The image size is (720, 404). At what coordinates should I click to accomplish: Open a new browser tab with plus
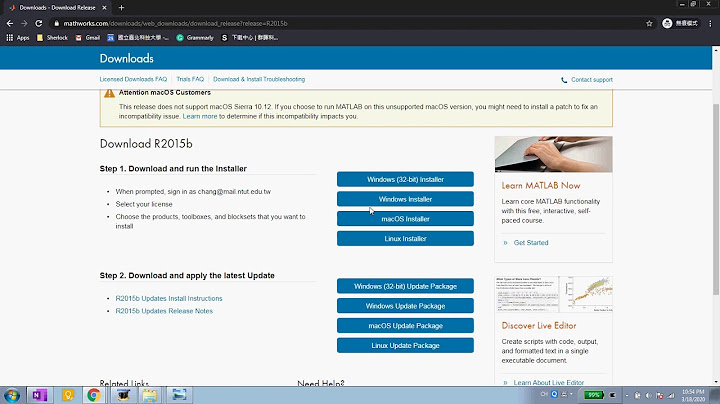coord(121,8)
